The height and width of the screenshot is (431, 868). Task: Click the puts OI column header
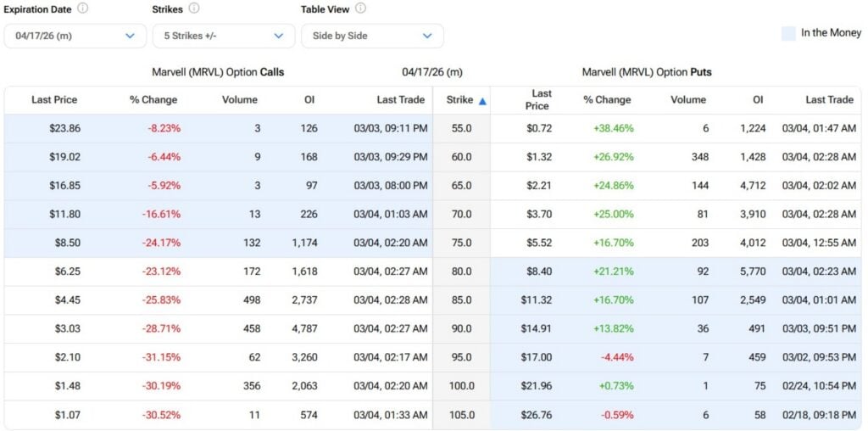click(757, 100)
